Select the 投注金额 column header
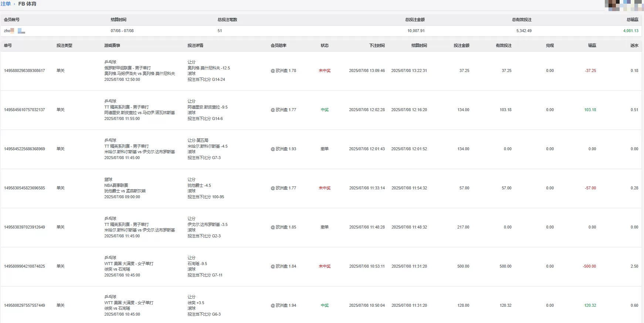The width and height of the screenshot is (644, 323). click(461, 45)
